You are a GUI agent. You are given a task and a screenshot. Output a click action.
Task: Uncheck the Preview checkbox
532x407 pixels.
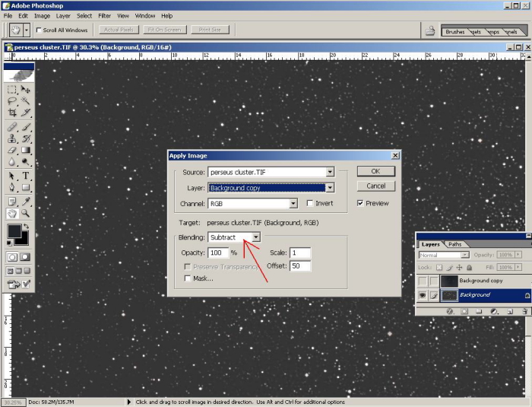point(360,203)
